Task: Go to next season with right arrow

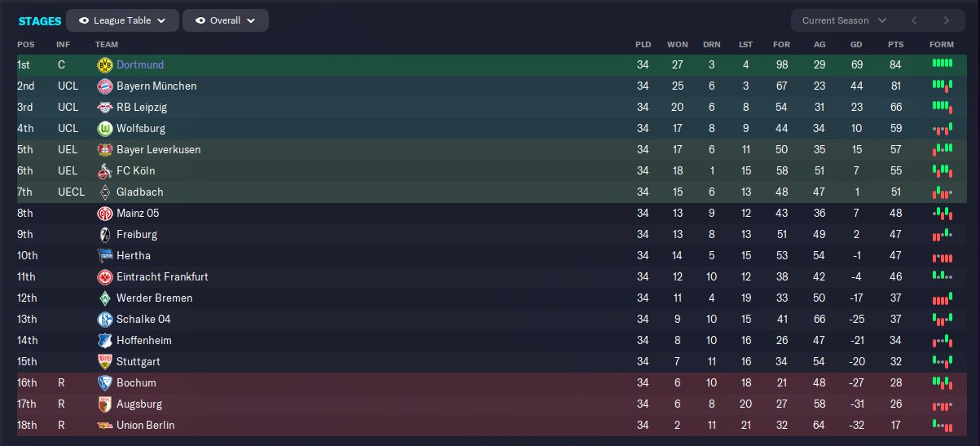Action: (946, 20)
